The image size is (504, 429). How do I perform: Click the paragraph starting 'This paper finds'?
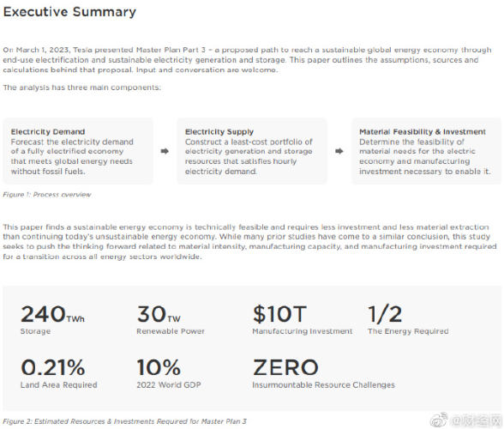pyautogui.click(x=249, y=242)
